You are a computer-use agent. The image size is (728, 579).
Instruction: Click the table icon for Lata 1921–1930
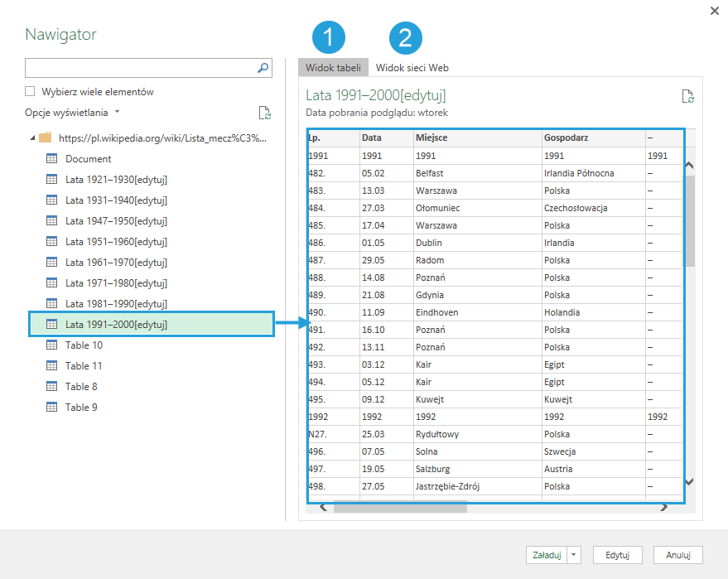(51, 180)
